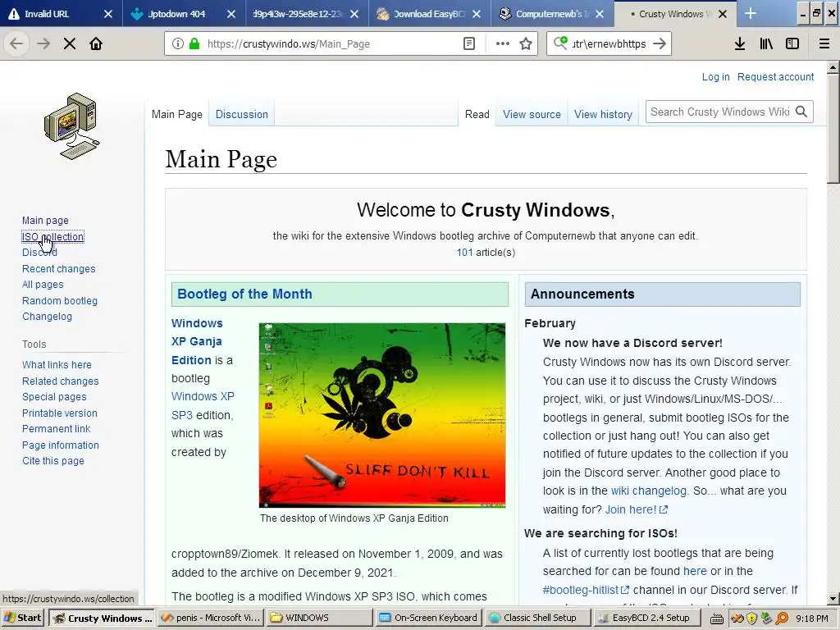
Task: Open the Ganja Edition desktop screenshot thumbnail
Action: pos(382,415)
